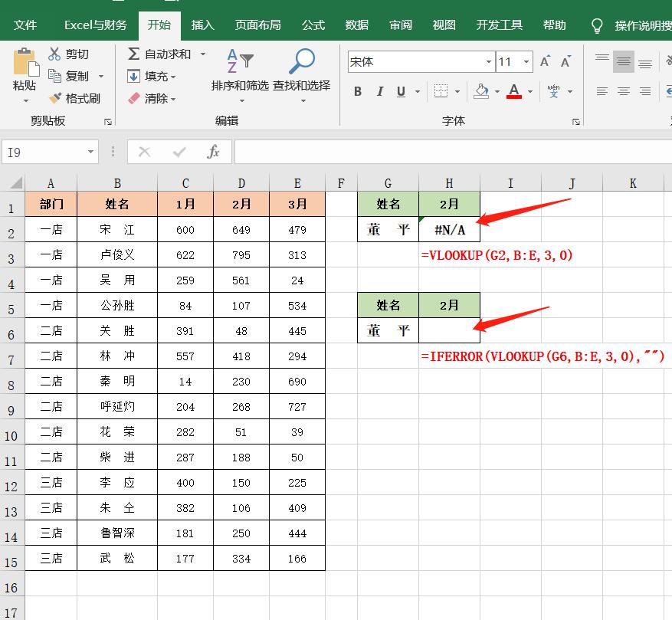This screenshot has height=620, width=672.
Task: Toggle Bold formatting
Action: 358,92
